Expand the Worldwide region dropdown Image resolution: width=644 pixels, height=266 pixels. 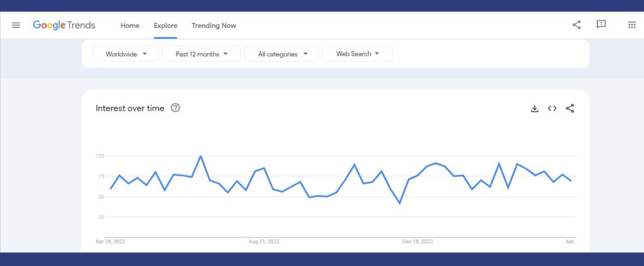point(126,54)
